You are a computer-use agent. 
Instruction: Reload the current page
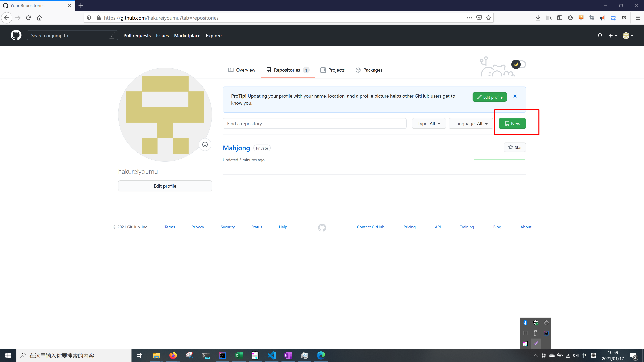29,18
